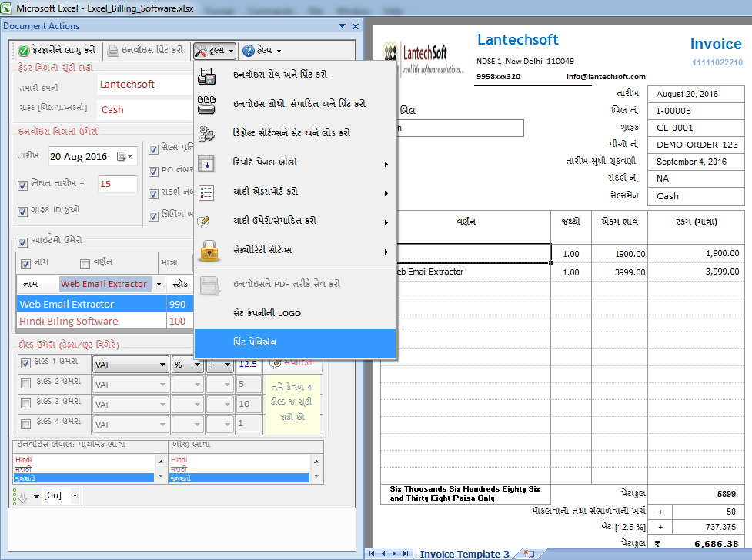Click the add/edit list pencil icon

204,221
